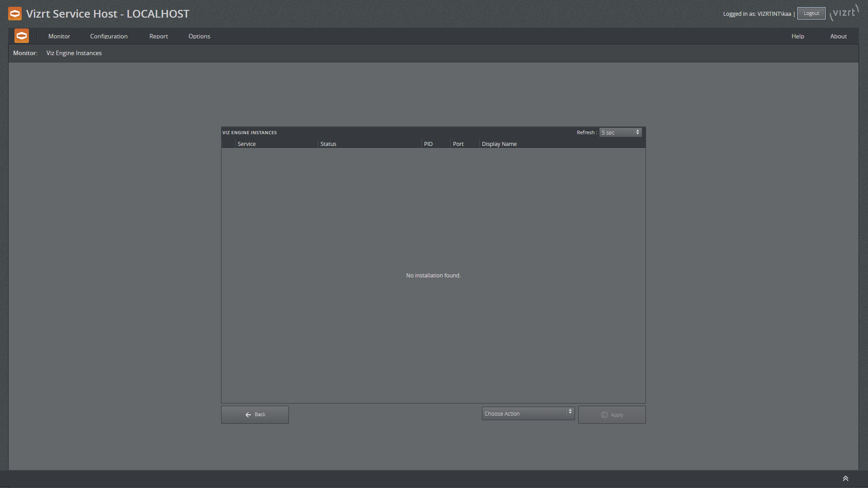Toggle the Choose Action dropdown arrow

(x=571, y=413)
